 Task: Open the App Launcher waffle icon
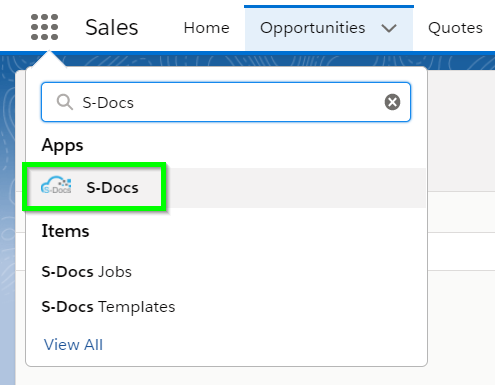(44, 27)
